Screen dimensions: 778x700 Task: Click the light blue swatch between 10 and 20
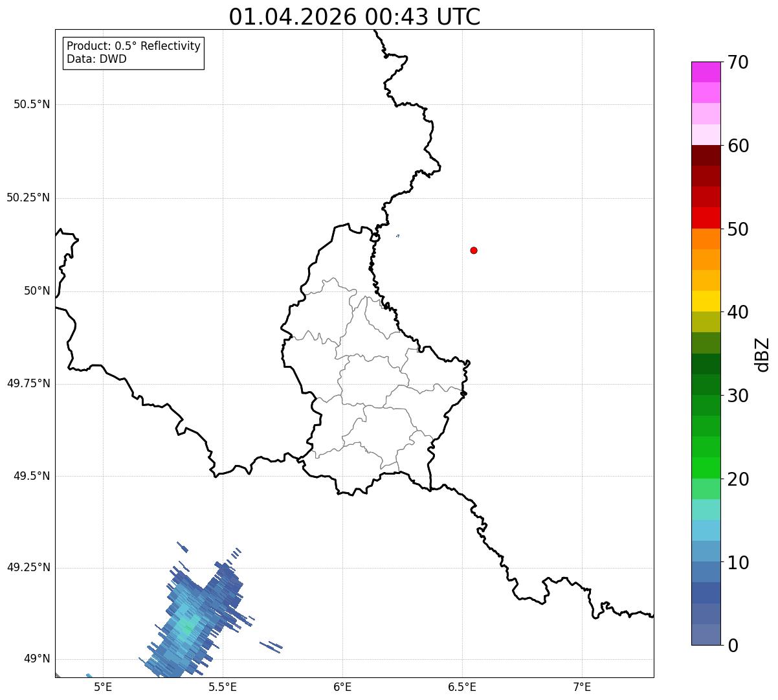706,531
